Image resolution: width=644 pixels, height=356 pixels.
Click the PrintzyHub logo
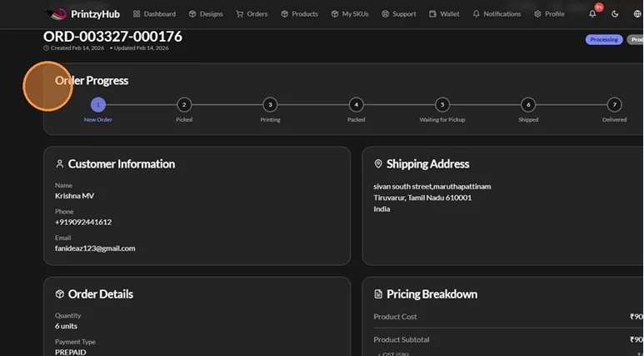82,14
